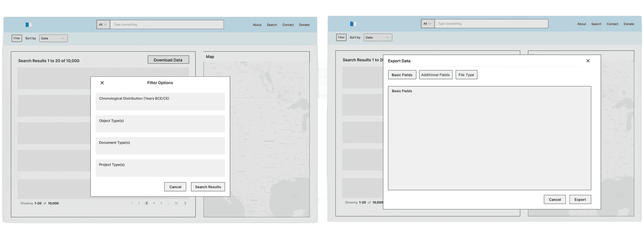Select the Basic Fields tab
This screenshot has width=644, height=243.
402,75
